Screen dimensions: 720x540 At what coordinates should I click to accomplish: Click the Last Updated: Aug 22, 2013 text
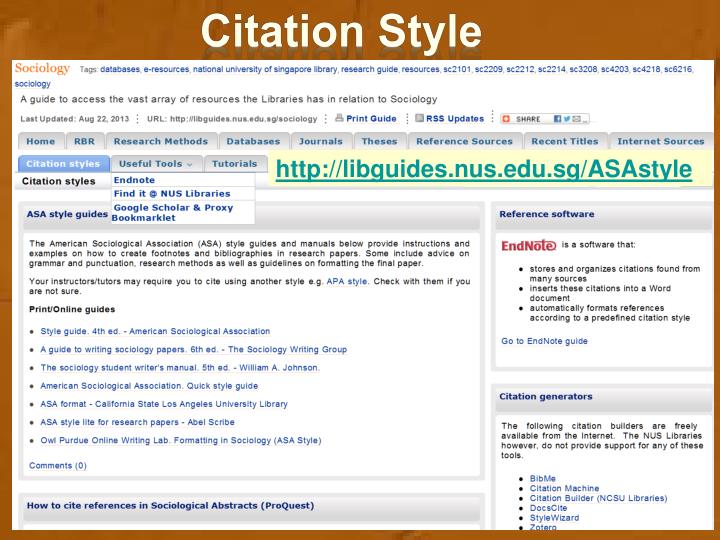point(75,119)
